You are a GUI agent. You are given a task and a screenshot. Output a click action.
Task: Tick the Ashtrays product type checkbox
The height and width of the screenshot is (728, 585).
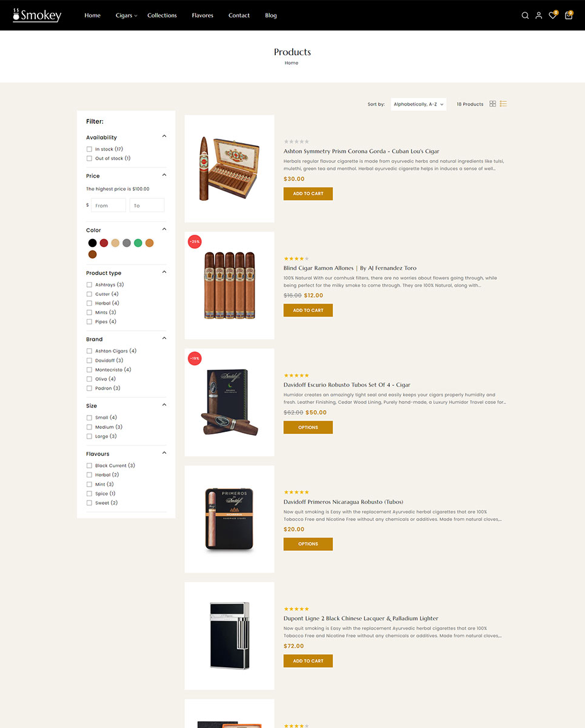[89, 285]
